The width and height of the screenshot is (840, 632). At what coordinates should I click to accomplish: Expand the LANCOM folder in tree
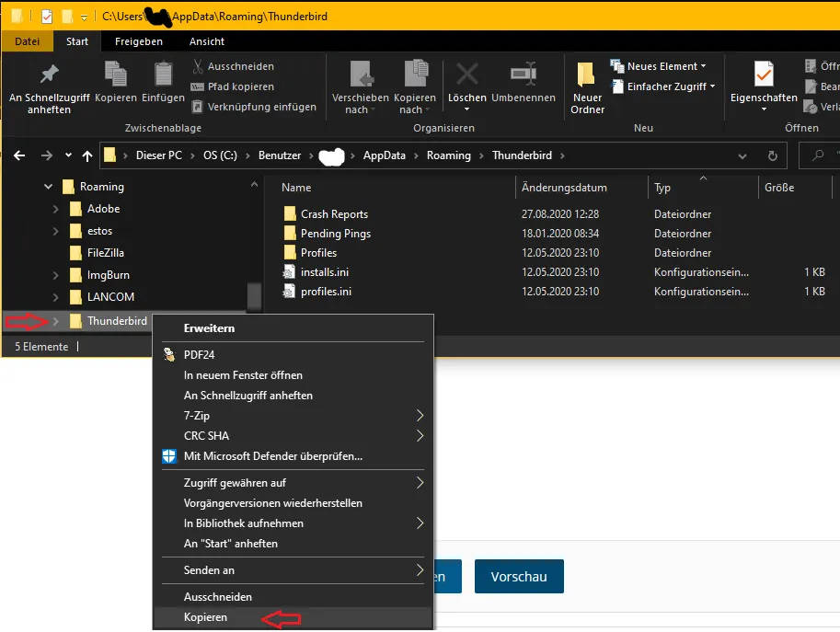click(56, 297)
